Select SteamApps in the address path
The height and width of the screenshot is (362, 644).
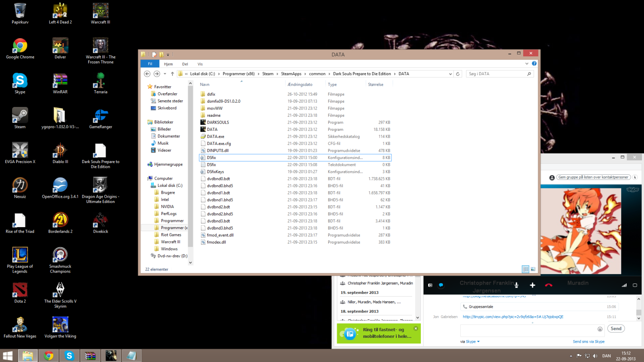pyautogui.click(x=291, y=74)
